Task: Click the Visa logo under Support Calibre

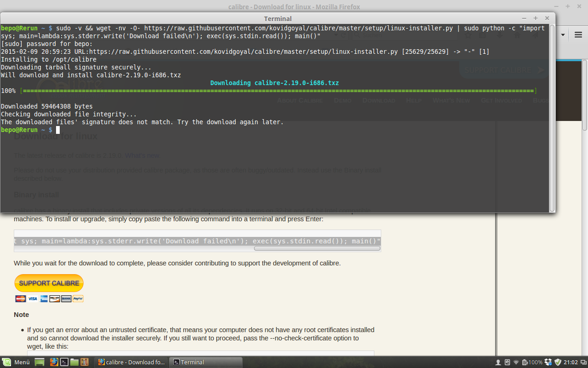Action: 32,299
